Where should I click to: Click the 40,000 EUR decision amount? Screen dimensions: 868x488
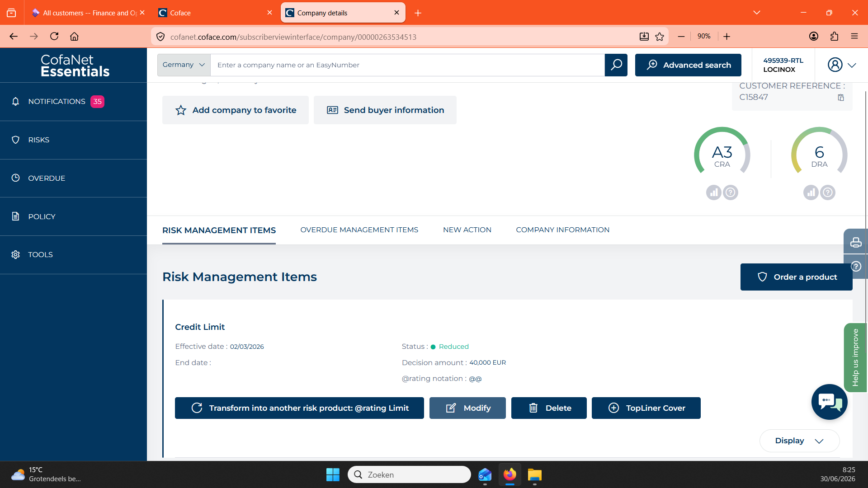[487, 362]
